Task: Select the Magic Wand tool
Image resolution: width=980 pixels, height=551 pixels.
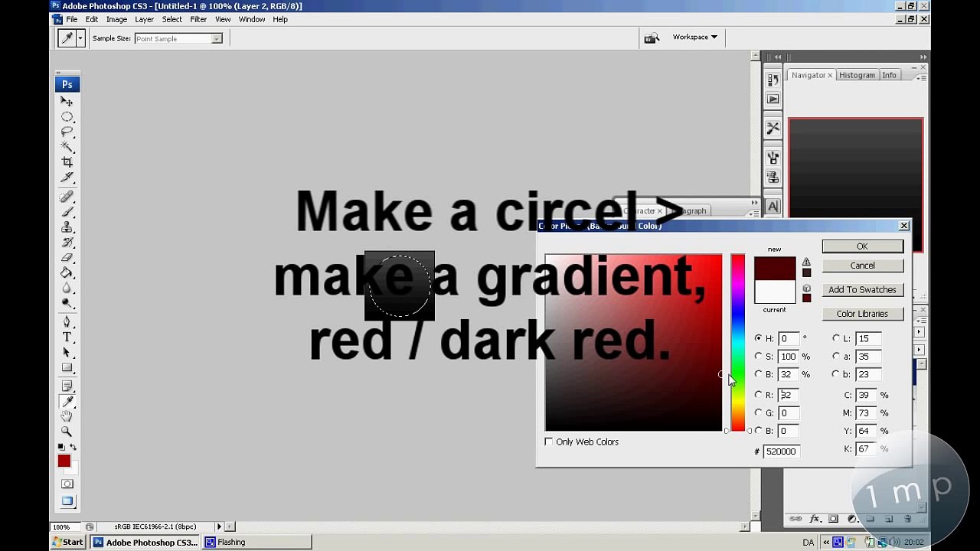Action: [x=67, y=147]
